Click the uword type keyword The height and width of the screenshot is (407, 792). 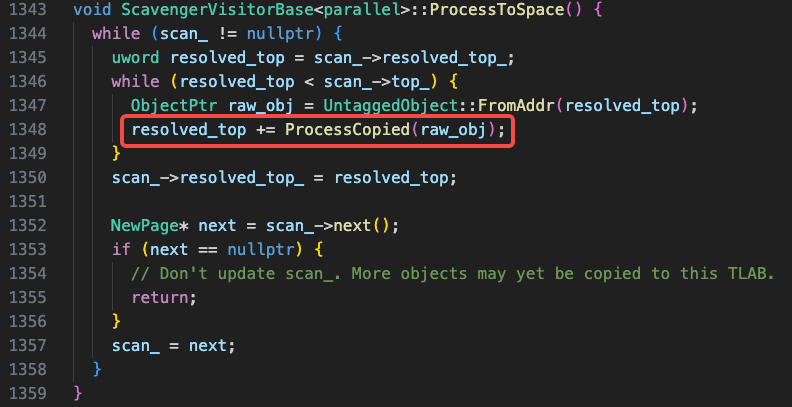[x=136, y=58]
